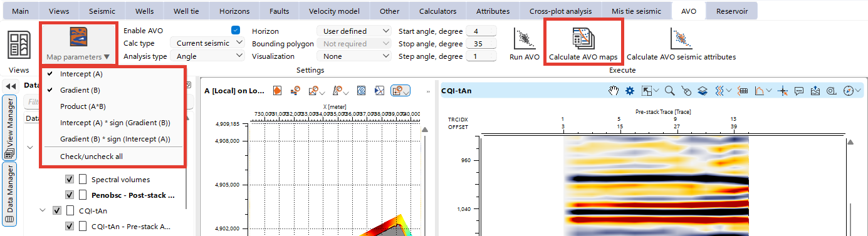Click the orange map icon in A [Local] toolbar
Image resolution: width=868 pixels, height=236 pixels.
tap(277, 91)
